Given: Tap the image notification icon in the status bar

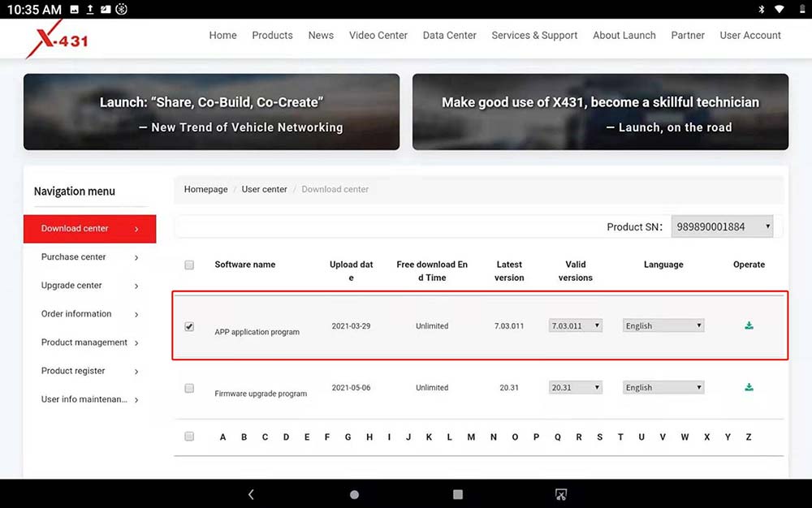Looking at the screenshot, I should pyautogui.click(x=75, y=9).
